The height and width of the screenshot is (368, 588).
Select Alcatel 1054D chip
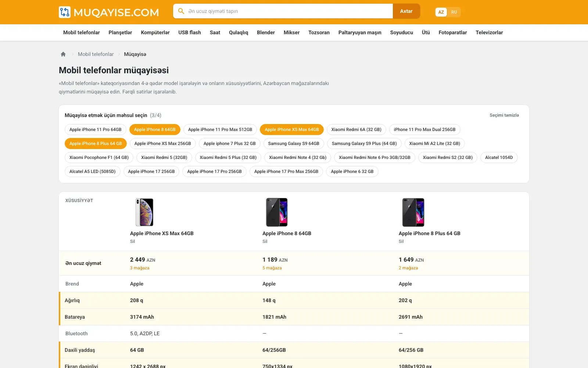pyautogui.click(x=499, y=158)
